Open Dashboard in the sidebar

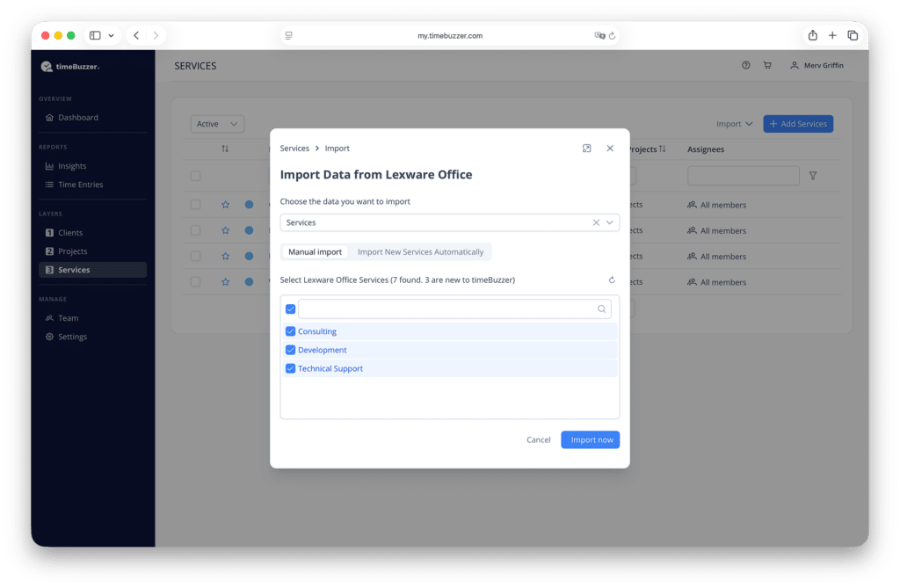[x=77, y=117]
